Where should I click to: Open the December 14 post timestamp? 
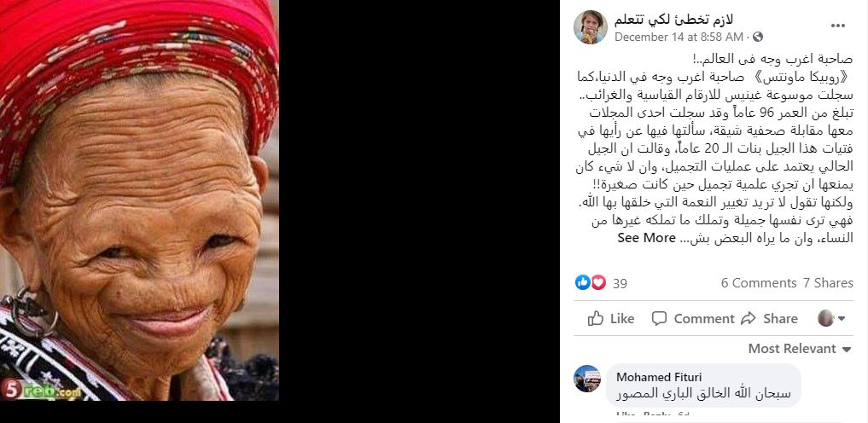[x=679, y=37]
